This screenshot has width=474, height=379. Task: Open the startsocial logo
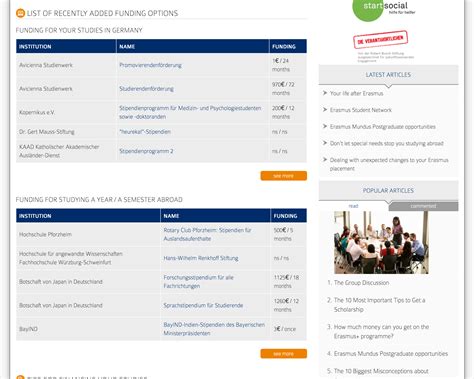384,10
